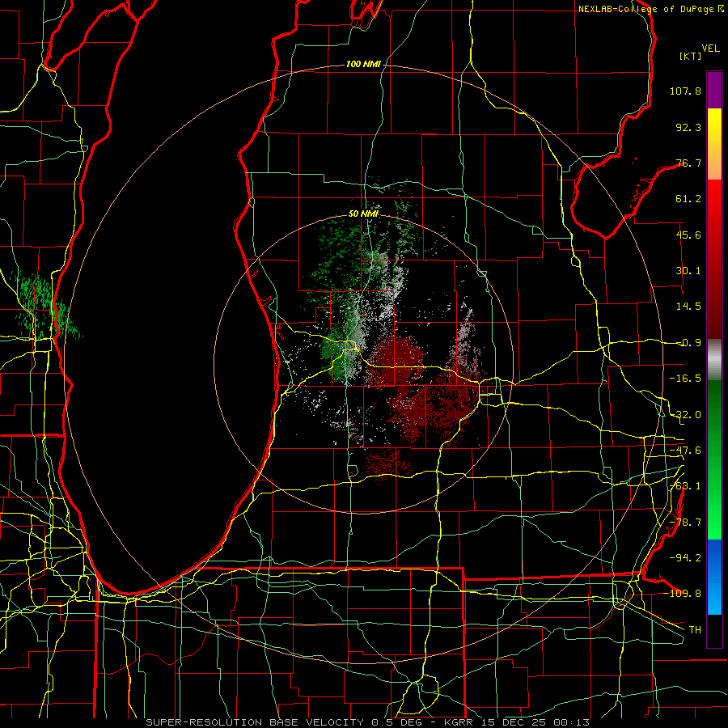Select the 76.7 velocity scale value
This screenshot has width=728, height=728.
[x=688, y=163]
